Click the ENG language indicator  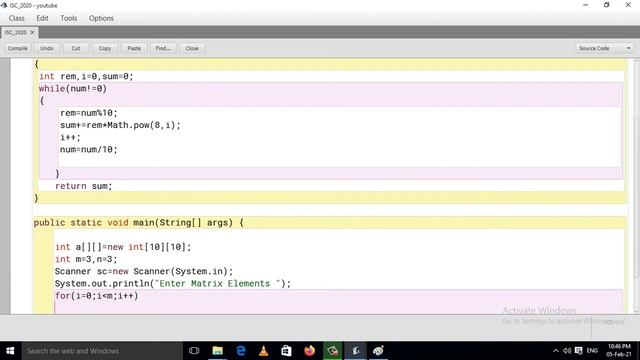(x=592, y=351)
